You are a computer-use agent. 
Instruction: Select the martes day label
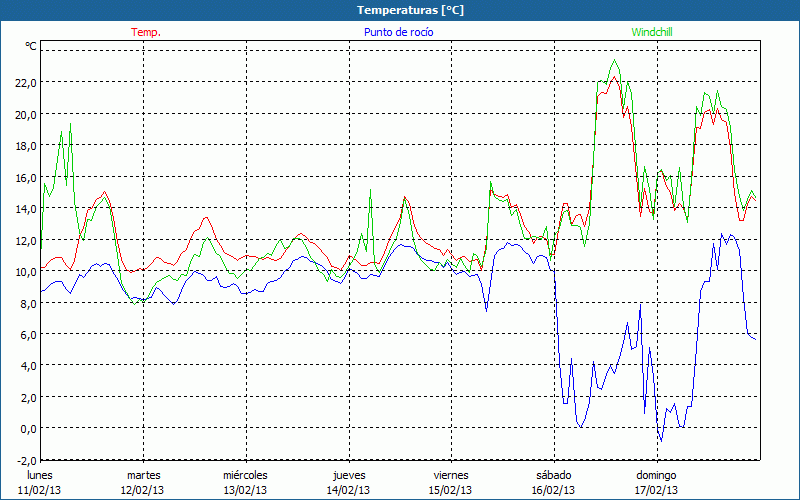click(143, 475)
